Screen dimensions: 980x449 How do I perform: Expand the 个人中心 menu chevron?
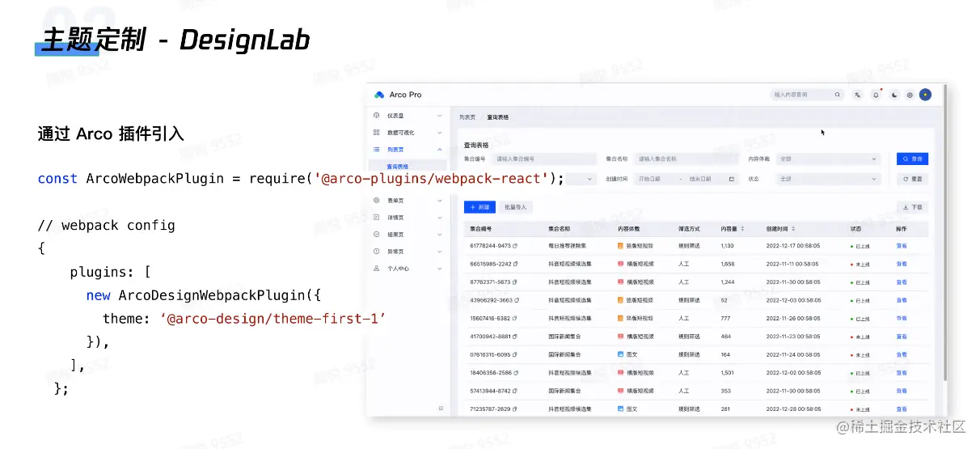(440, 268)
